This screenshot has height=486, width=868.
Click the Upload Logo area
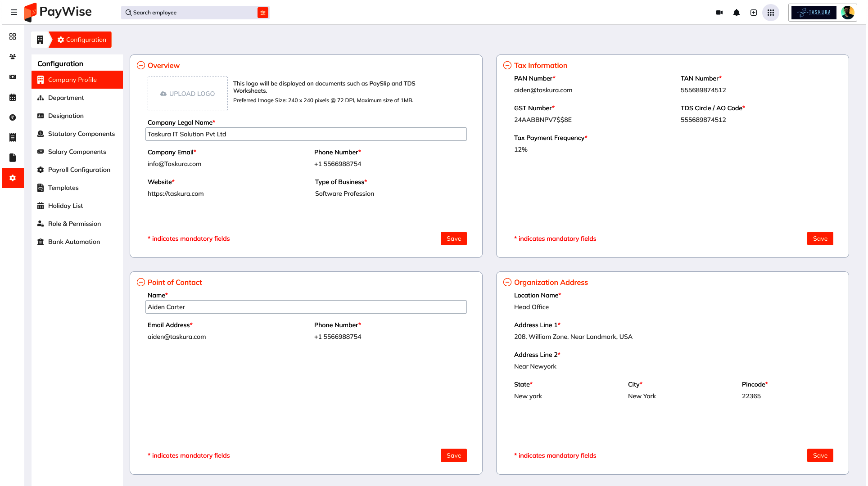pyautogui.click(x=188, y=94)
